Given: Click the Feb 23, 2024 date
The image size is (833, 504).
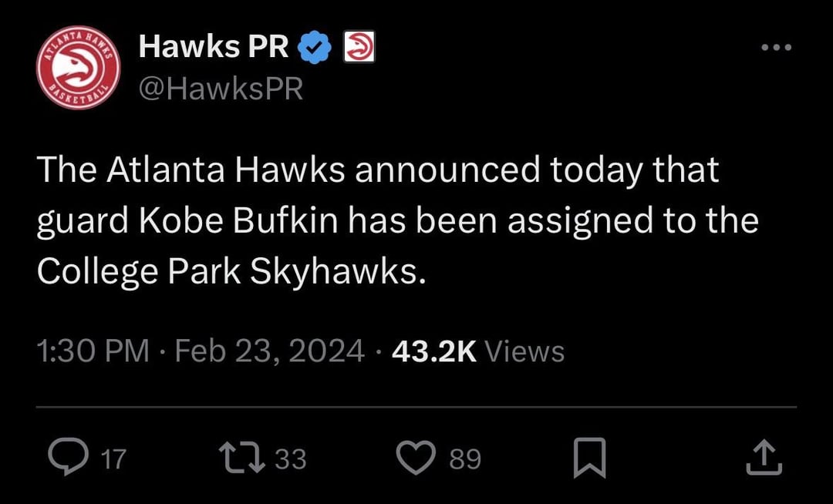Looking at the screenshot, I should click(x=269, y=351).
